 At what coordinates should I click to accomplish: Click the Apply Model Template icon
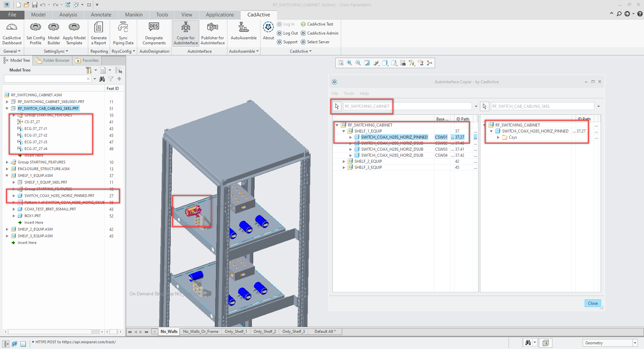click(74, 34)
